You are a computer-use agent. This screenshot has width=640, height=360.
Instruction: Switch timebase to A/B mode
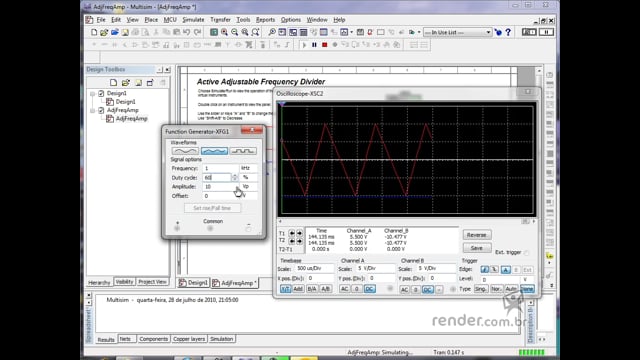coord(325,289)
